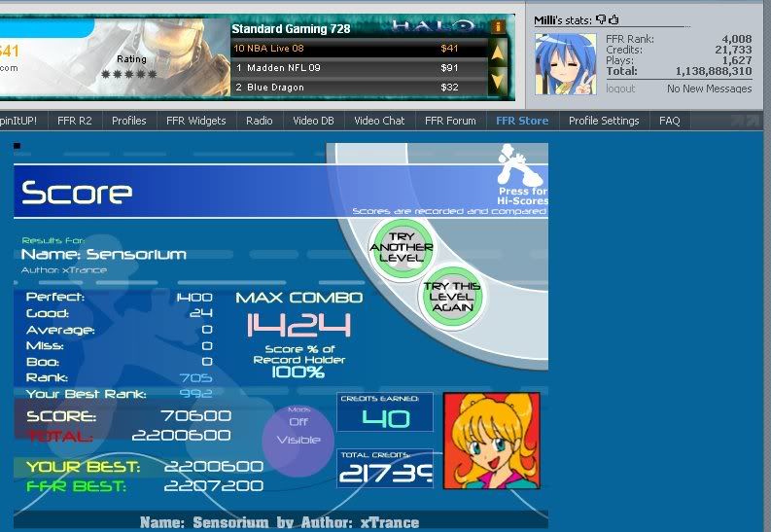Click the small black square above Score panel
The height and width of the screenshot is (532, 771).
[x=17, y=146]
